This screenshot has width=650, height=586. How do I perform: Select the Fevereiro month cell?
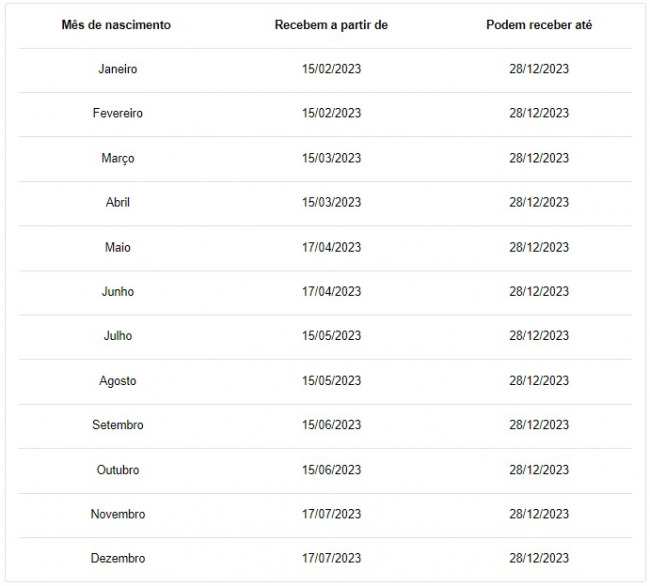click(x=118, y=113)
